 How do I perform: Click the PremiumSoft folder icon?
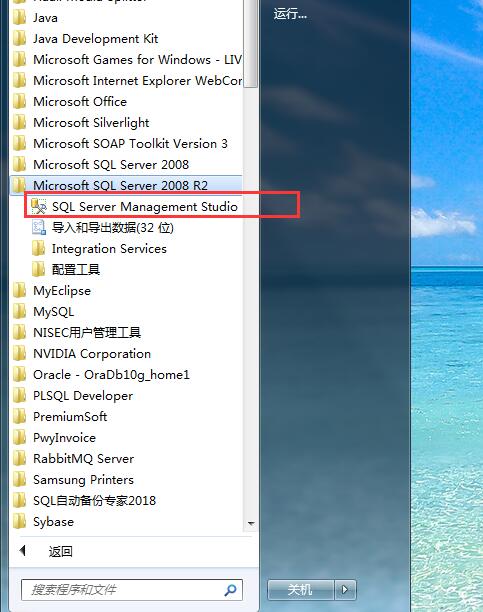pos(20,416)
